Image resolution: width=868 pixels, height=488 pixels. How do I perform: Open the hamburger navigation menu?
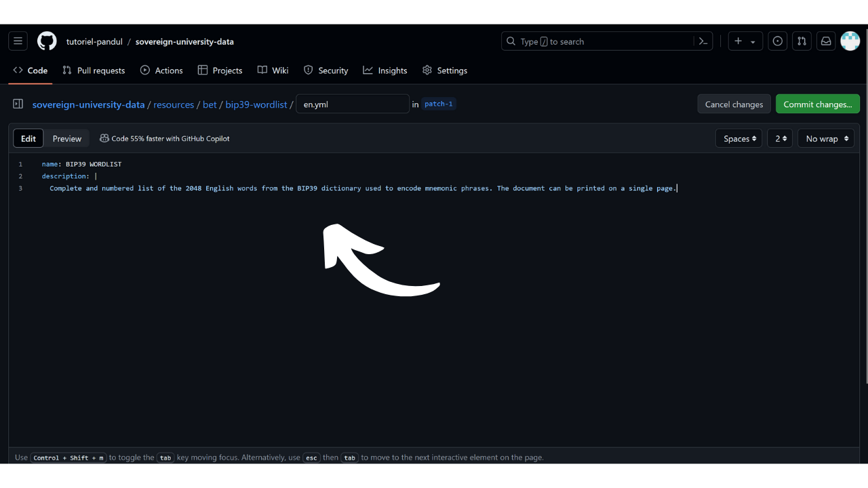coord(18,41)
